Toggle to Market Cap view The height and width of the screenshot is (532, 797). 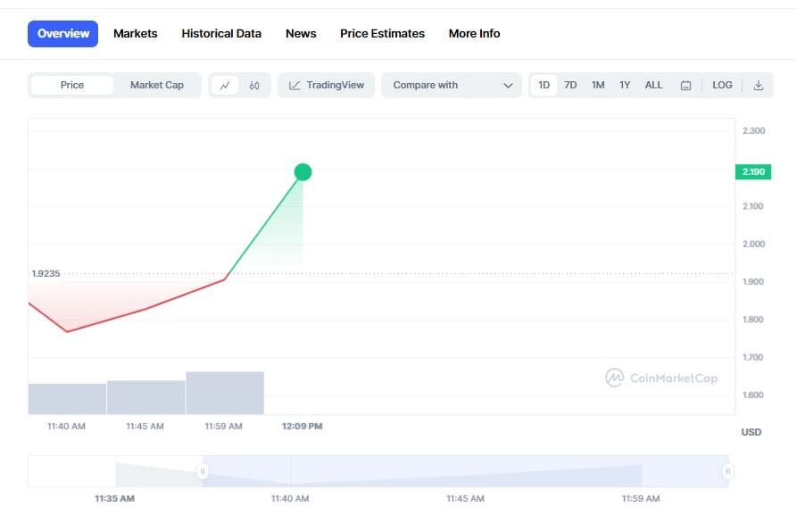click(x=156, y=85)
